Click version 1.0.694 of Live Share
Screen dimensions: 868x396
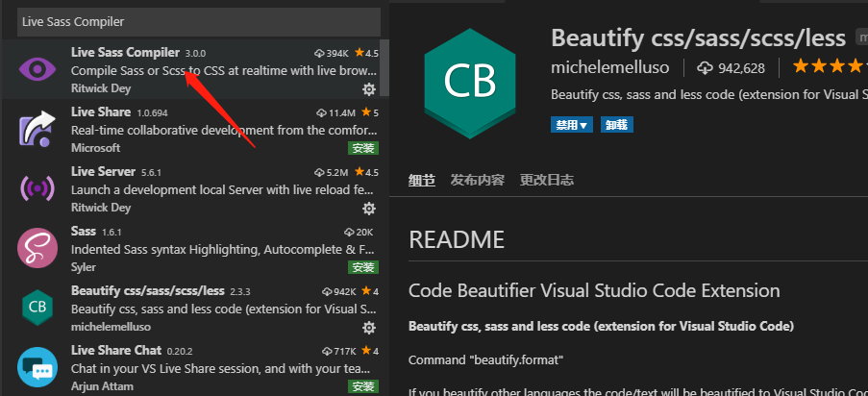(x=152, y=113)
